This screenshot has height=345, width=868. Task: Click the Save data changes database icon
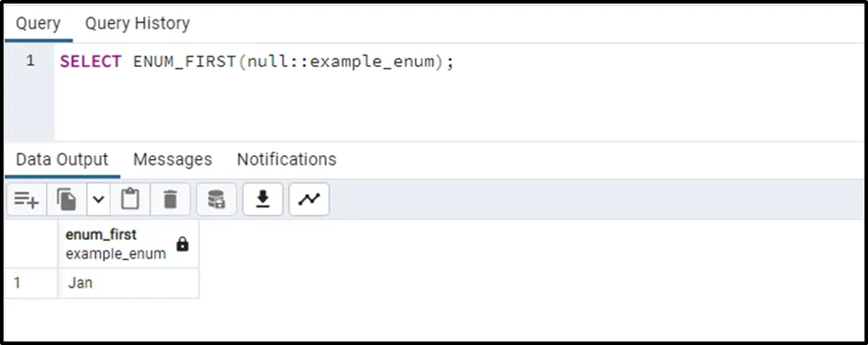216,199
